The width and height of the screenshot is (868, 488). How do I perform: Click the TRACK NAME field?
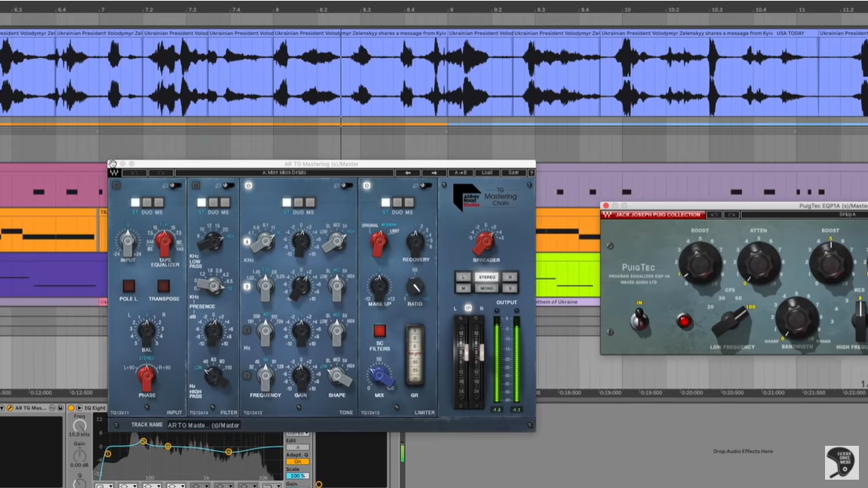204,425
